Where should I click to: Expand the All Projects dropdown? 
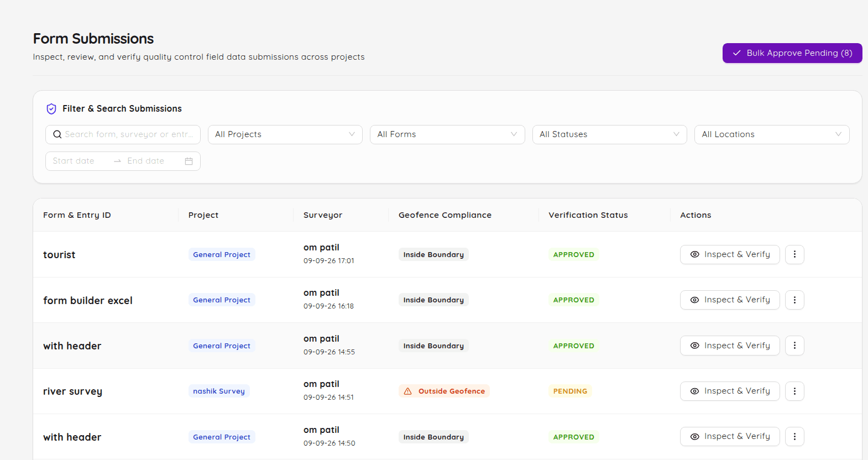[285, 134]
